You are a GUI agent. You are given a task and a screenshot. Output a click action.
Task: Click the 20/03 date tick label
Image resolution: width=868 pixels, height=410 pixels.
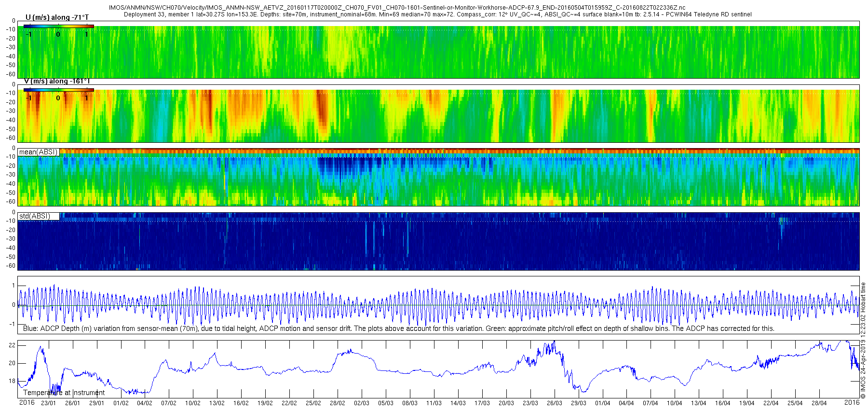coord(506,403)
